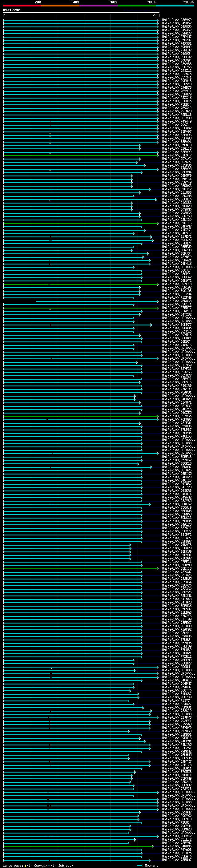
Task: Select hit label UniRef100_B3F0A2
Action: [176, 128]
